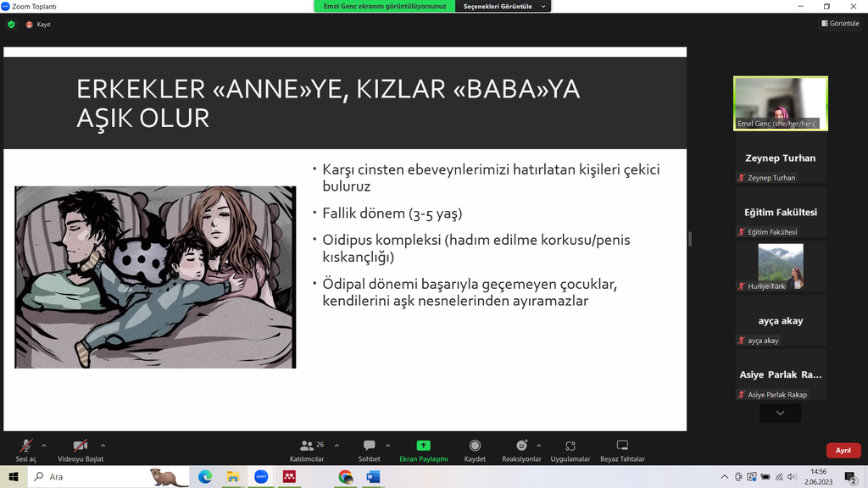This screenshot has height=488, width=868.
Task: Click muted mic icon of Zeynep Turhan
Action: (741, 178)
